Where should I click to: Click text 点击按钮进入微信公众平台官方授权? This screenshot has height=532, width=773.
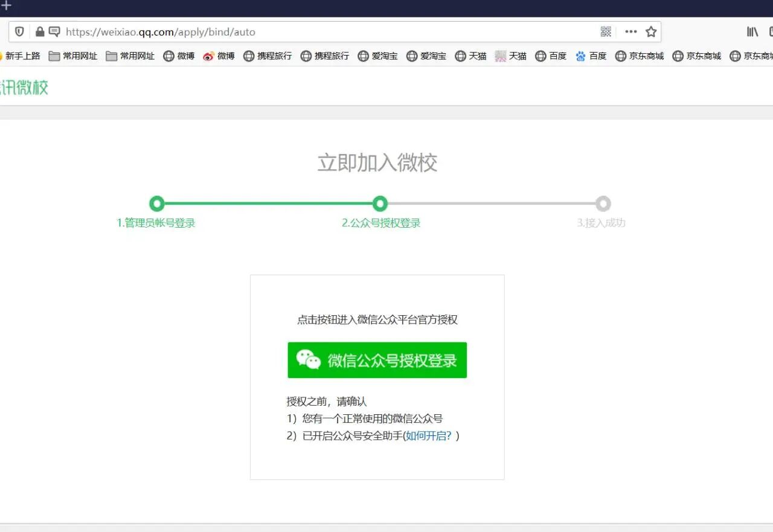[377, 320]
